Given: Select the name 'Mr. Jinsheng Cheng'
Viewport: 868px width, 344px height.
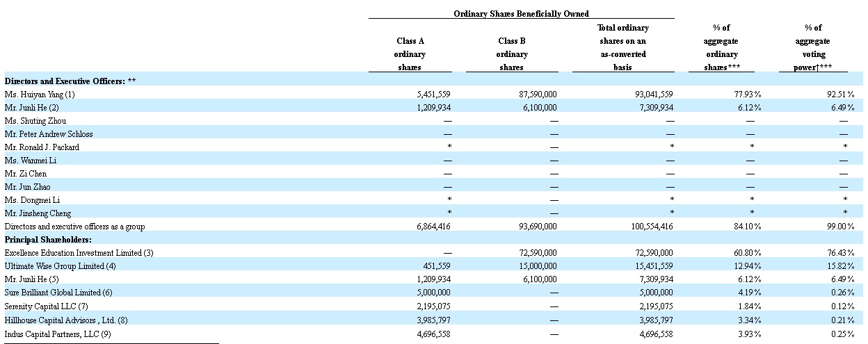Looking at the screenshot, I should pos(38,213).
